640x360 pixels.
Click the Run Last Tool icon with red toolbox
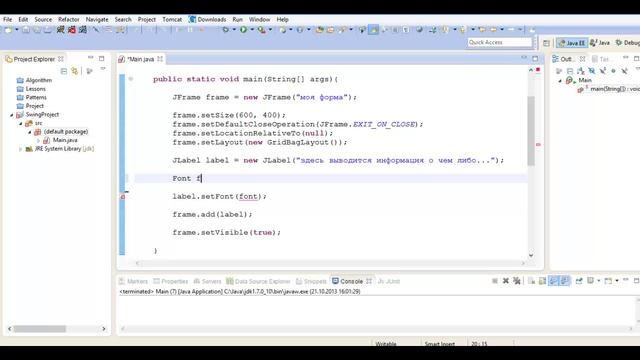point(261,29)
